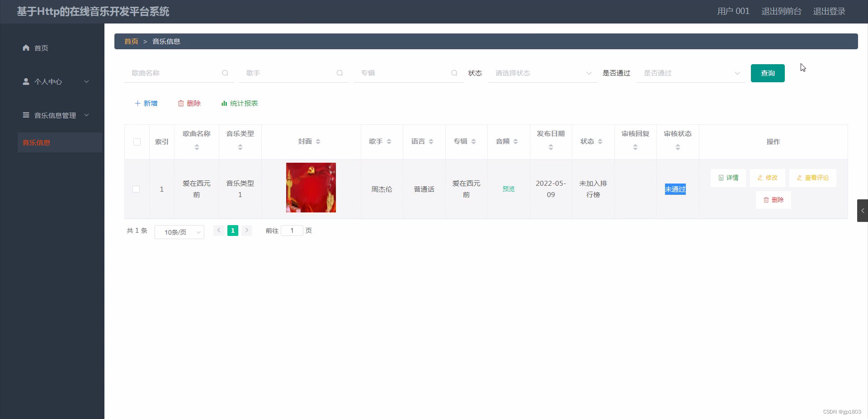Click the 2022-05-09 date cell
Image resolution: width=868 pixels, height=419 pixels.
551,189
